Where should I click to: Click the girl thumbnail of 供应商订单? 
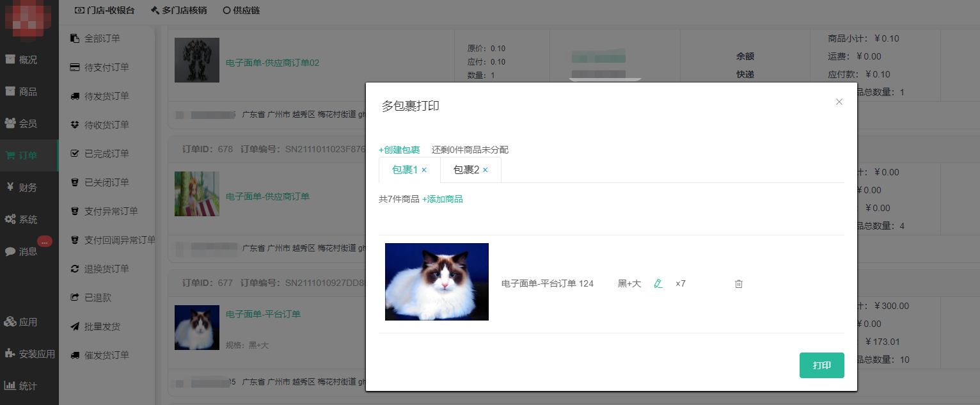tap(197, 194)
